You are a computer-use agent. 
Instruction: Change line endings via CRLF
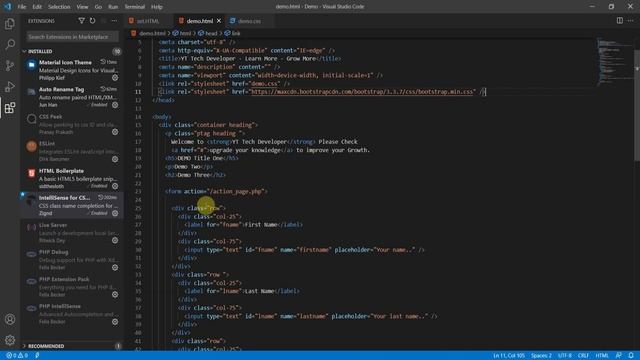[x=583, y=356]
